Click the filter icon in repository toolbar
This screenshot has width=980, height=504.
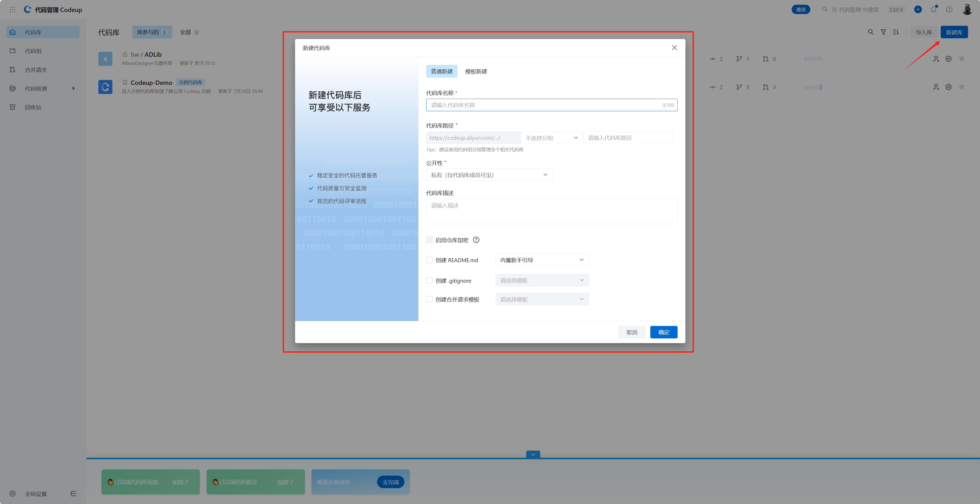[x=883, y=32]
